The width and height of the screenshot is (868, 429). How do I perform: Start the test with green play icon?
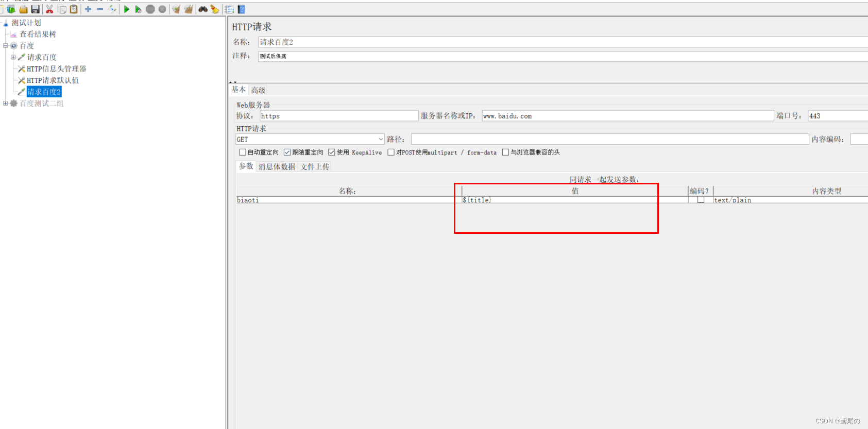pos(126,9)
